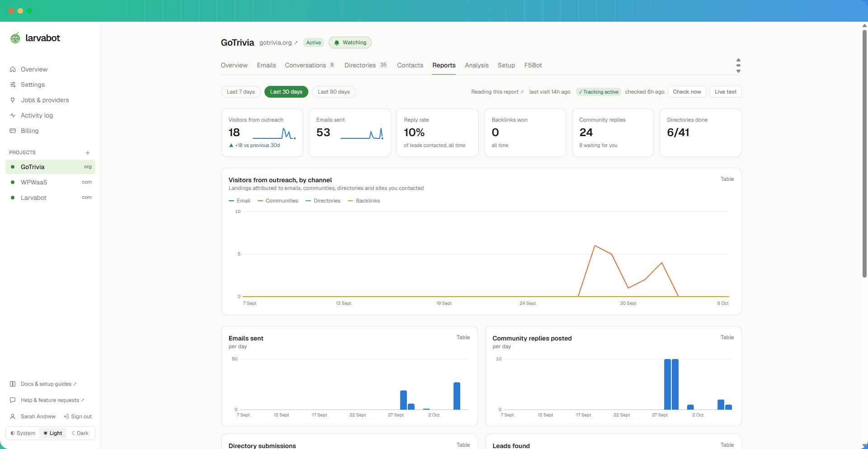Open the Directories tab

[366, 65]
